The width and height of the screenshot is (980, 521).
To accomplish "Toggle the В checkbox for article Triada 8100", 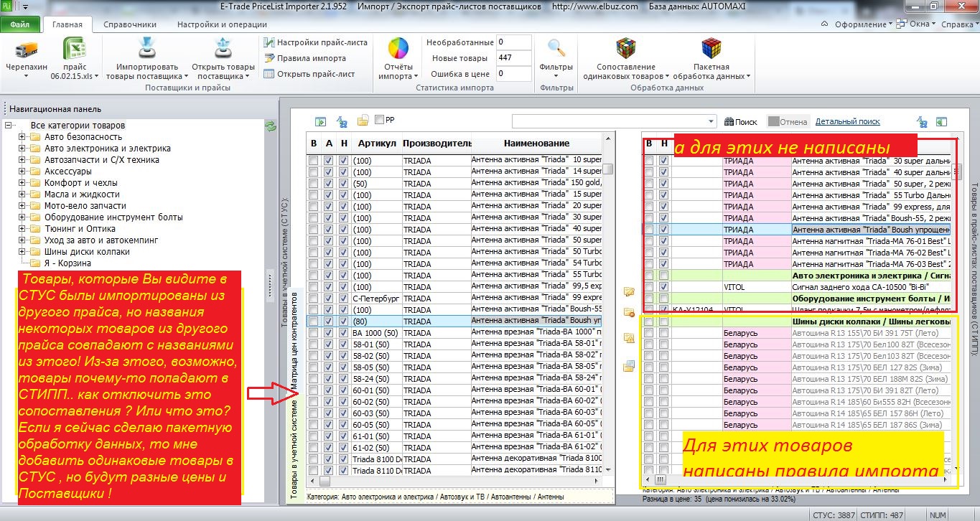I will pyautogui.click(x=313, y=459).
